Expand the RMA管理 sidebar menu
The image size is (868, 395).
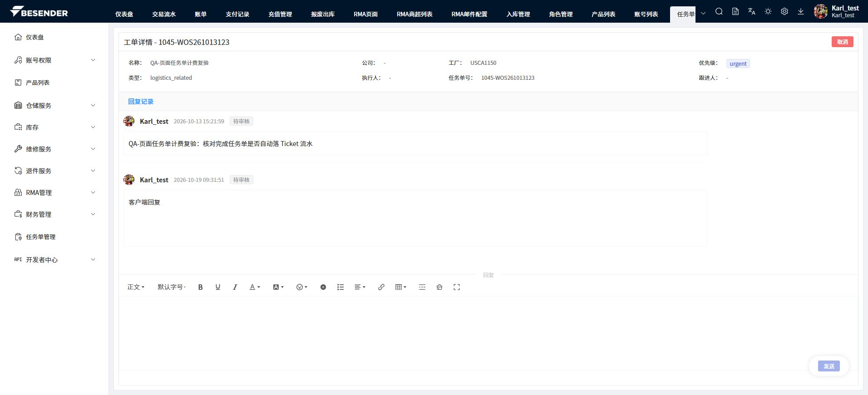coord(54,193)
